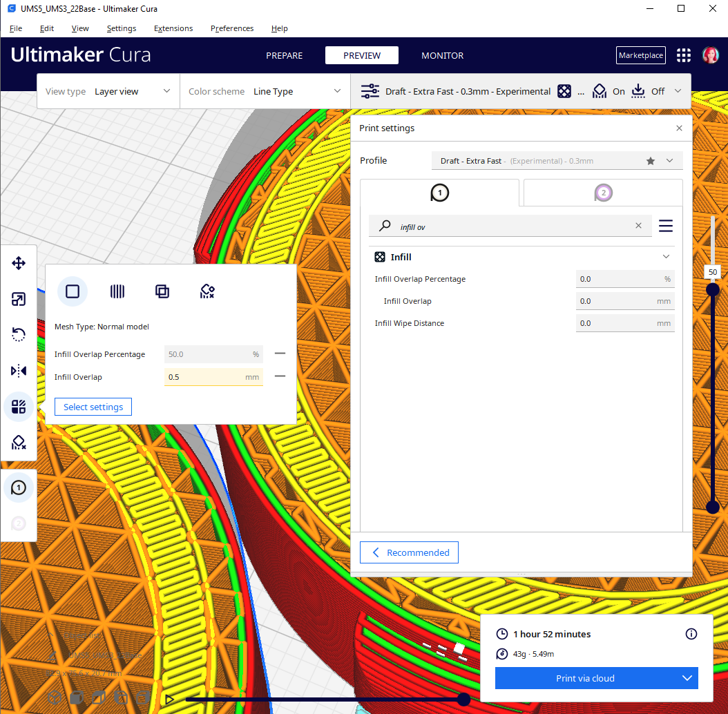Select Extruder 1 in the left sidebar

(19, 487)
